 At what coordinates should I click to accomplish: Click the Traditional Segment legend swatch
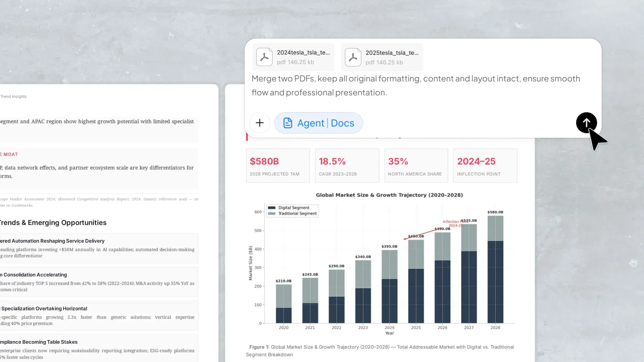[x=272, y=213]
